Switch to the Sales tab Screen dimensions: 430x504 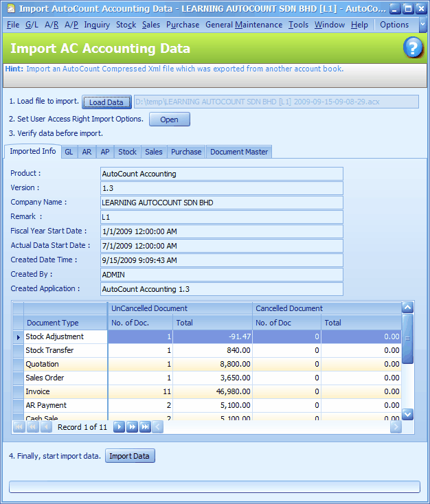point(154,152)
